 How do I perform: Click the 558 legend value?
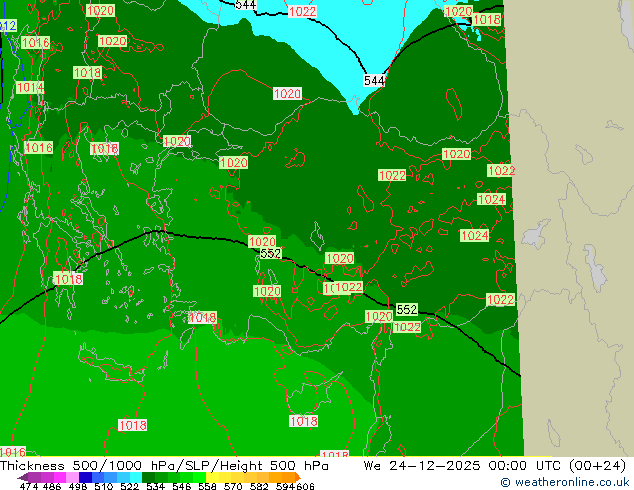coord(207,486)
